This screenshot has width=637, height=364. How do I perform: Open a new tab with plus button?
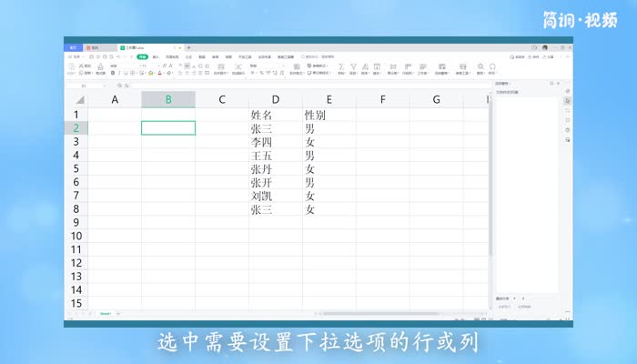[x=188, y=47]
